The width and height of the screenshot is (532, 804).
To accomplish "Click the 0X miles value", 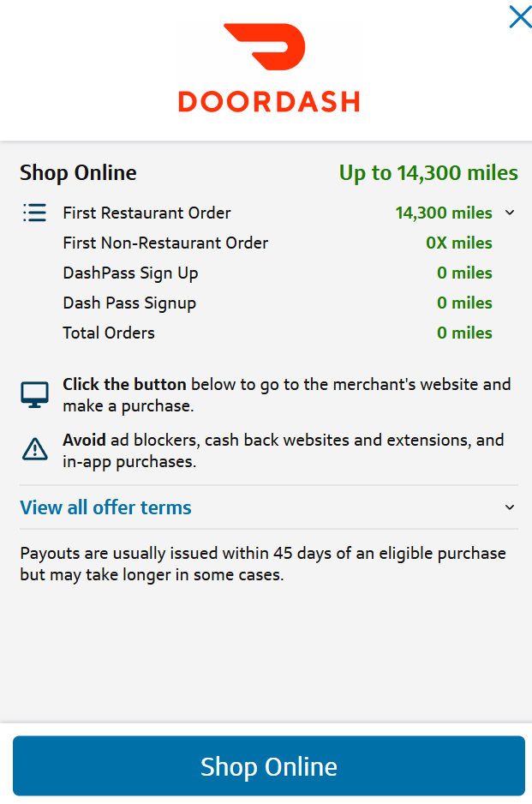I will 458,243.
